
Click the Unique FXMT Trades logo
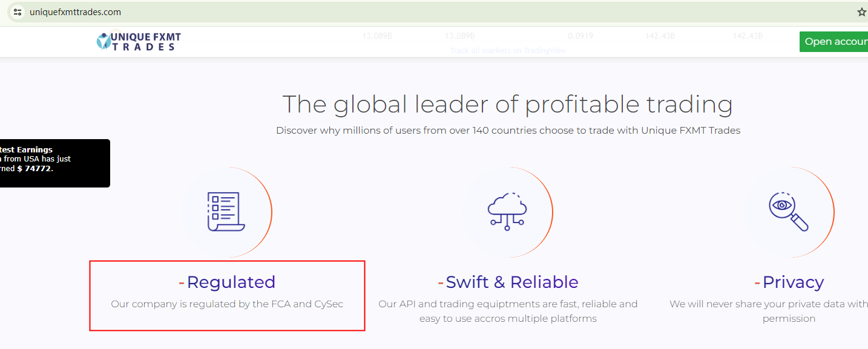point(139,41)
